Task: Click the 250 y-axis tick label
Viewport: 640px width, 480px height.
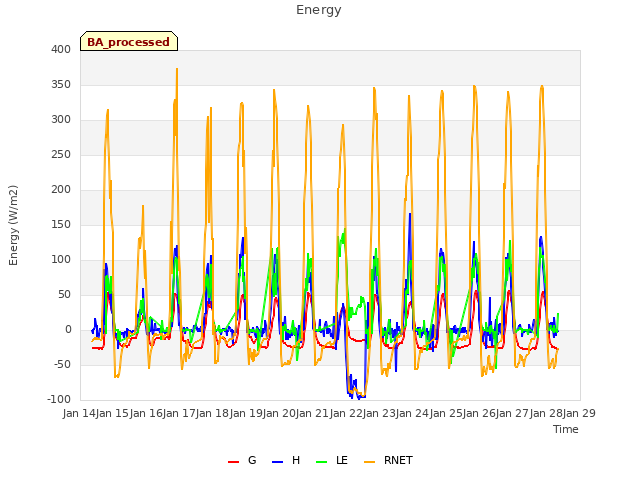Action: tap(61, 155)
